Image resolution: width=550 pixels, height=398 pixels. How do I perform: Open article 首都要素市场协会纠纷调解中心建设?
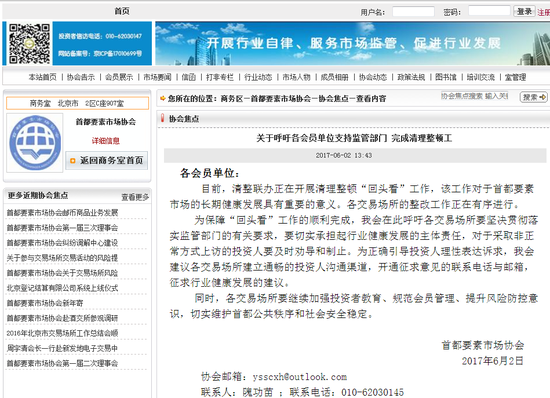coord(62,243)
